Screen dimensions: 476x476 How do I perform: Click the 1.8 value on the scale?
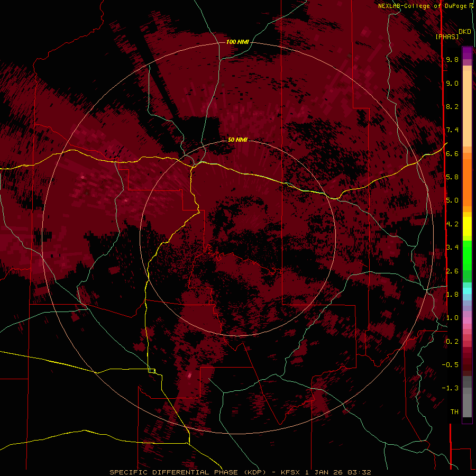pyautogui.click(x=452, y=295)
